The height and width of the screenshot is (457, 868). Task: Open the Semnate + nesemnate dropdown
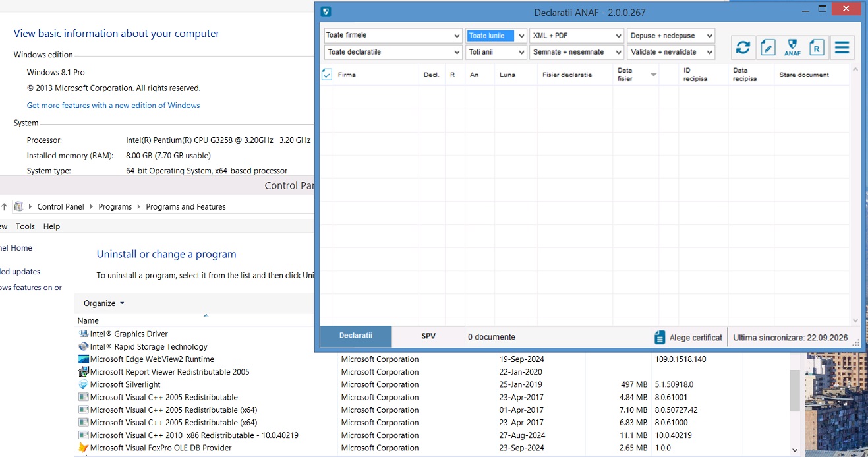[x=577, y=52]
